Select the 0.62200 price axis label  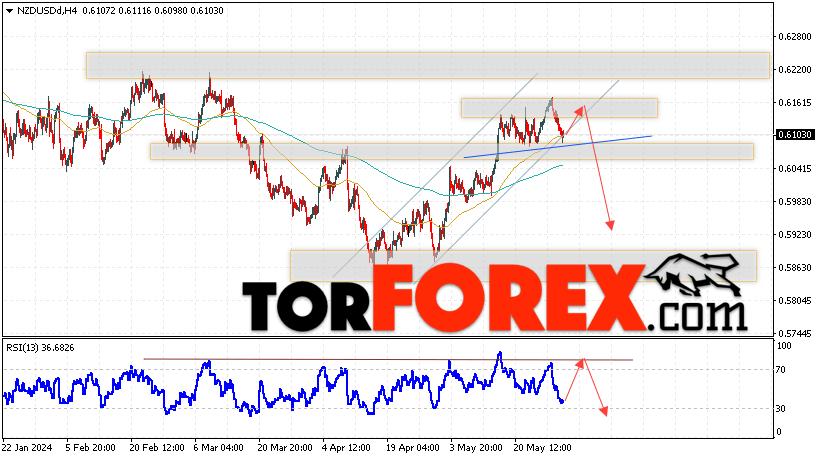(794, 69)
